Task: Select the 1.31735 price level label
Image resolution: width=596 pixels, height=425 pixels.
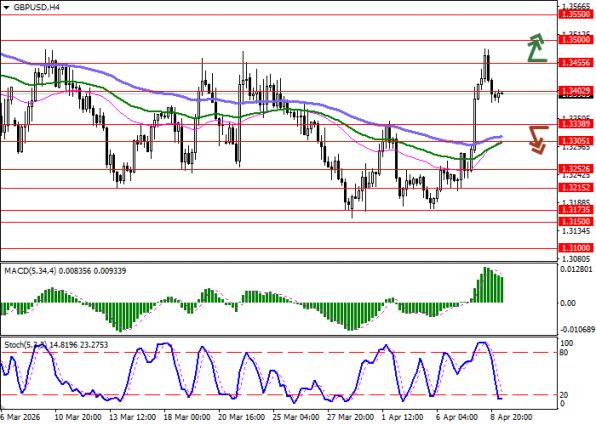Action: coord(576,209)
